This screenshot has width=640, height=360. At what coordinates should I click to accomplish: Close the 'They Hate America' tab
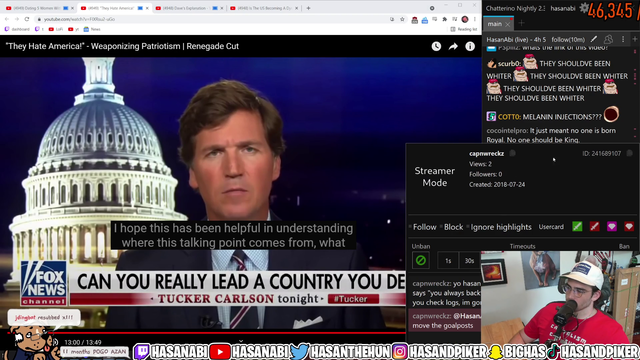click(147, 8)
